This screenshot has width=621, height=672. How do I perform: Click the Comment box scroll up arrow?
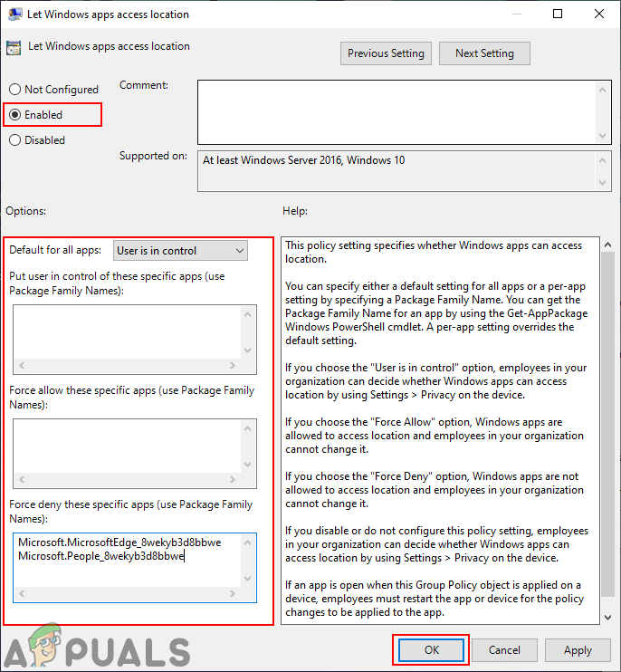(603, 90)
